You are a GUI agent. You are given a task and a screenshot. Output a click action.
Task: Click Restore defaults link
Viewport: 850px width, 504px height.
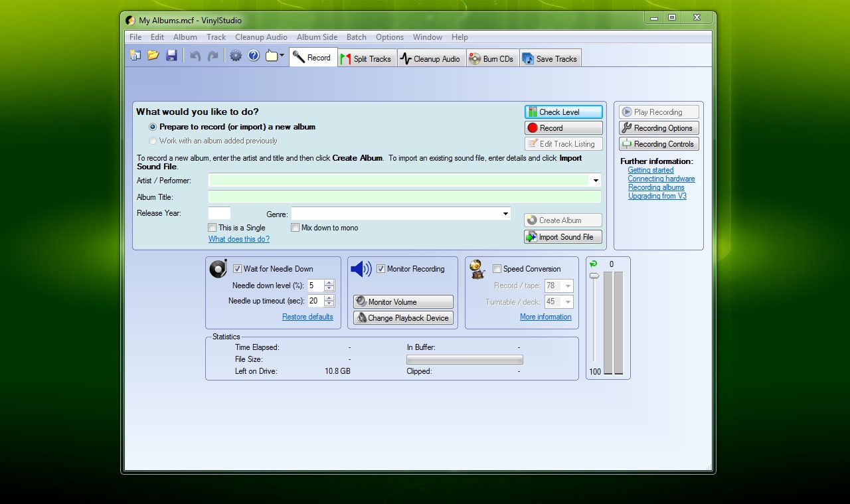307,317
